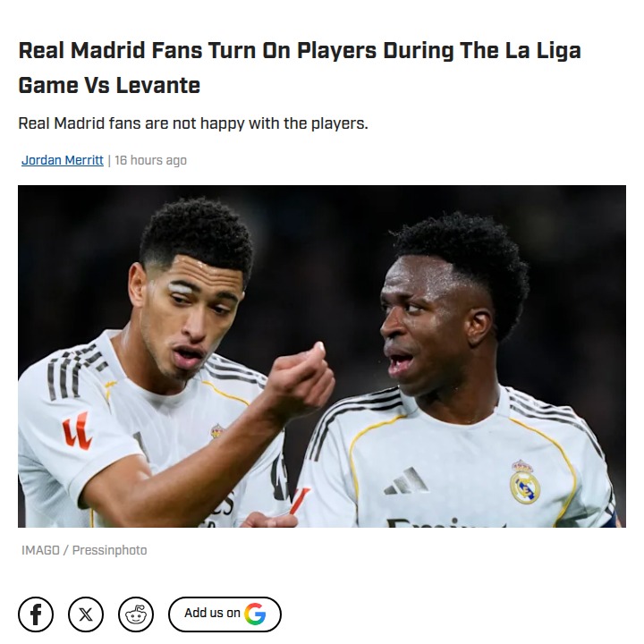Click the Real Madrid crest on the right jersey
Image resolution: width=644 pixels, height=644 pixels.
point(524,482)
